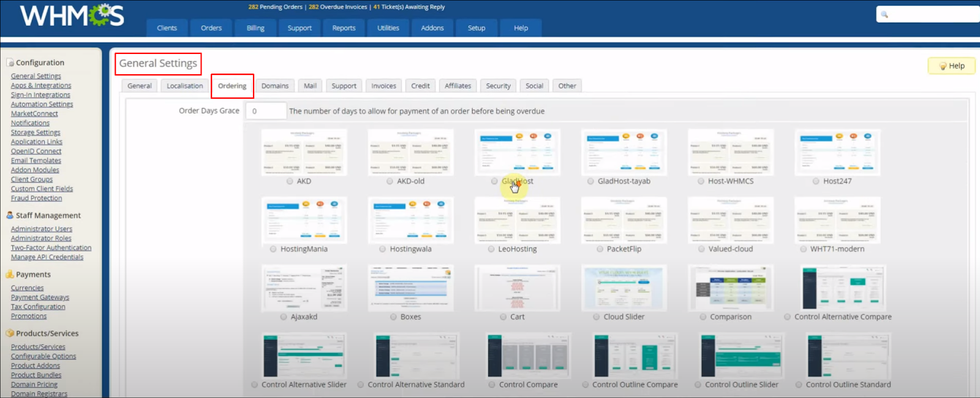Open Payment Gateways link
Viewport: 980px width, 398px height.
pyautogui.click(x=40, y=297)
